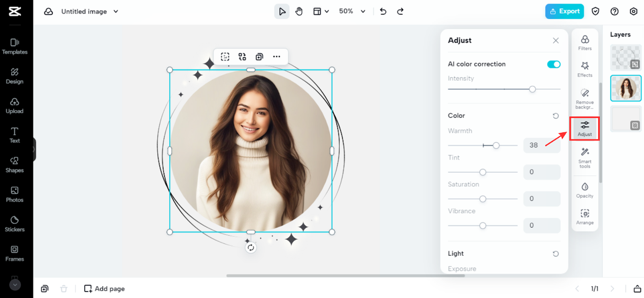Go to the previous page arrow

578,289
